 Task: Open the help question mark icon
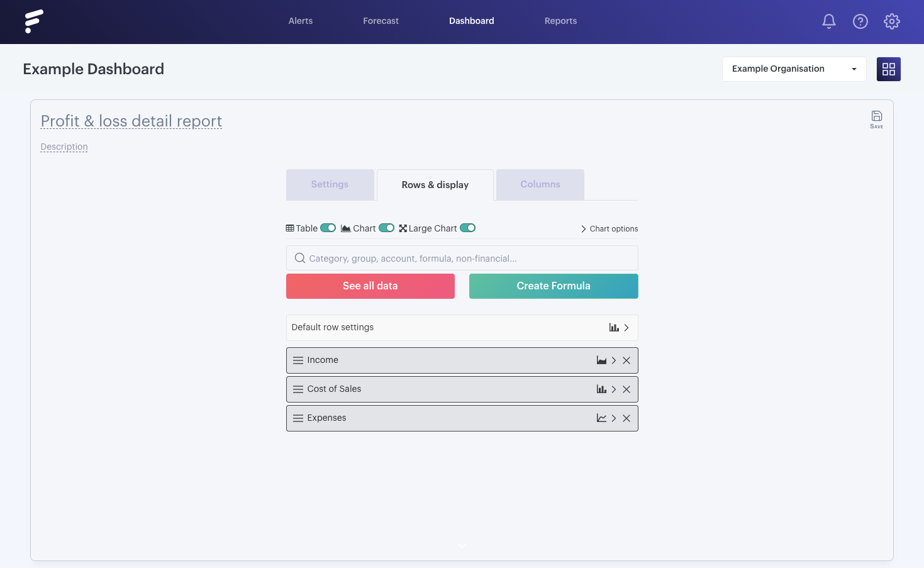pos(860,21)
